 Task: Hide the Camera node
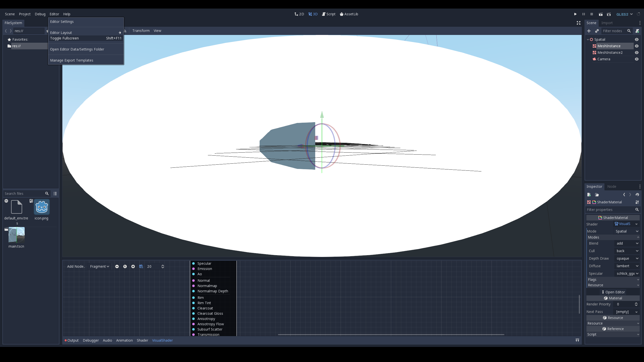[637, 59]
